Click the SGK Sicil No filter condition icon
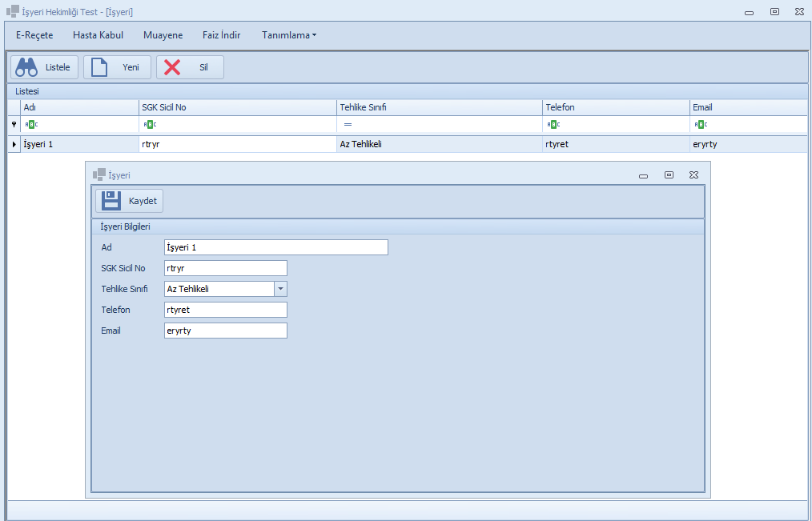 coord(150,124)
